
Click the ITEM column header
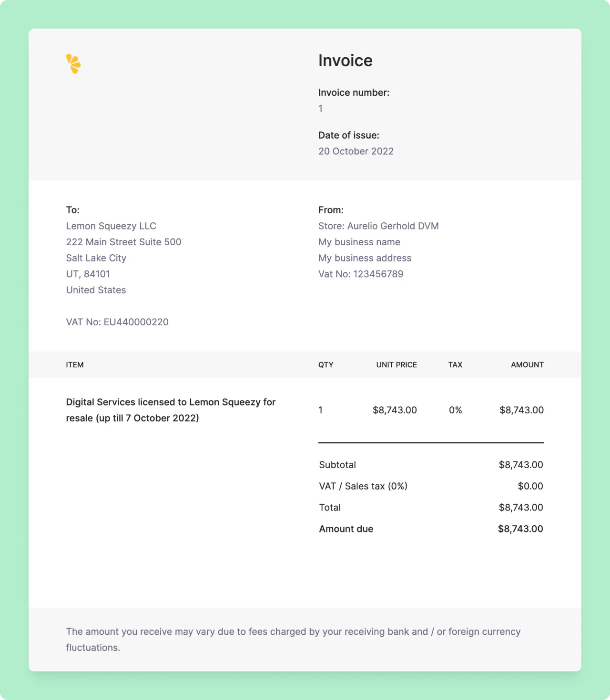coord(75,365)
